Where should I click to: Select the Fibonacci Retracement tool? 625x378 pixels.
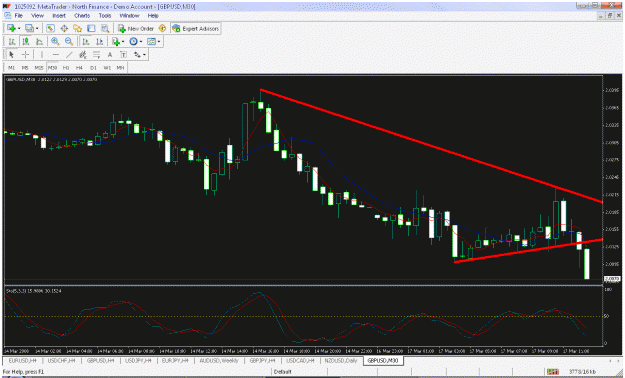(96, 55)
